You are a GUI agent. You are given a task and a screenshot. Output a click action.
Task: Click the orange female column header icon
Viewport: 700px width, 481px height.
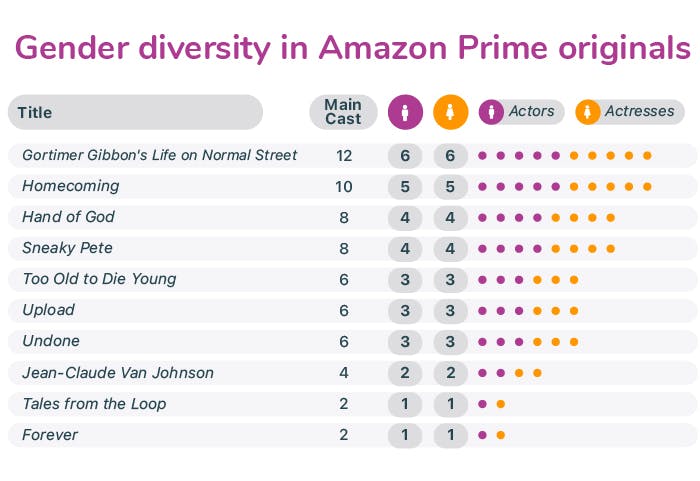pyautogui.click(x=452, y=112)
